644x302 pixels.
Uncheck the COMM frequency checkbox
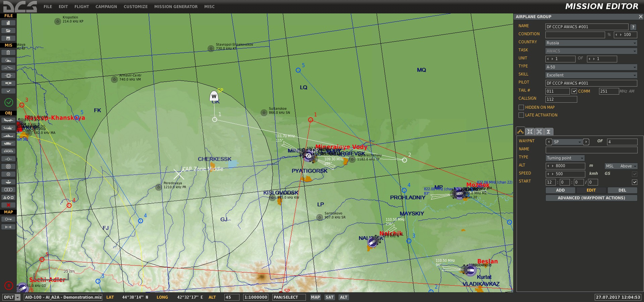coord(574,91)
